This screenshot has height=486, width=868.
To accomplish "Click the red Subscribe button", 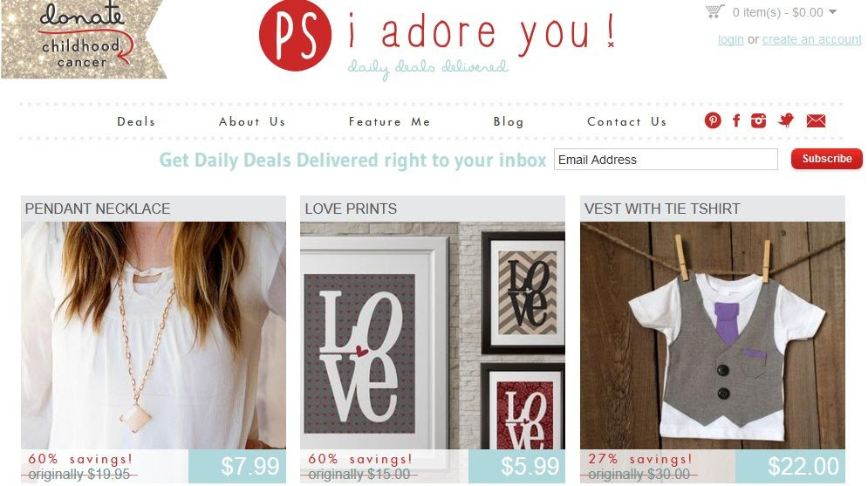I will coord(827,159).
